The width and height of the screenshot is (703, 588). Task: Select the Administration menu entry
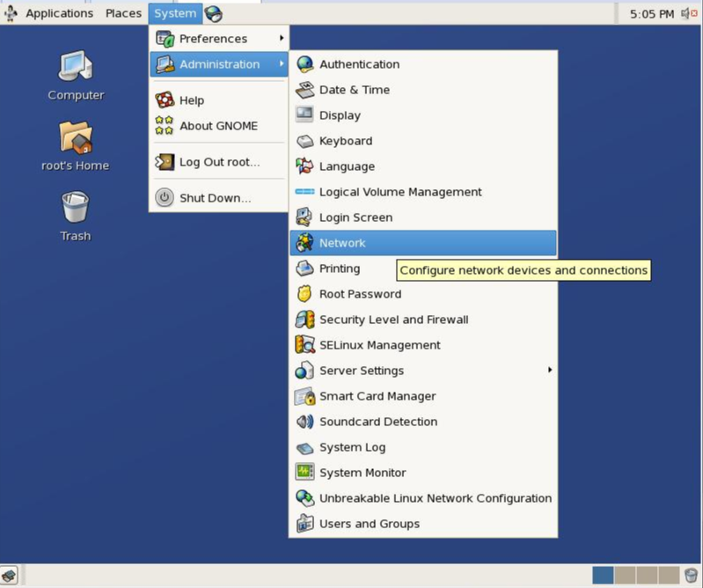click(219, 64)
